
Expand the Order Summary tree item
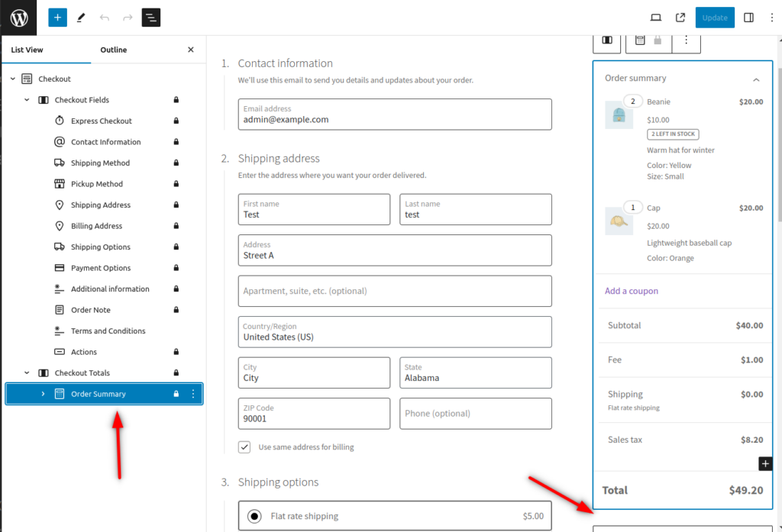[x=43, y=394]
